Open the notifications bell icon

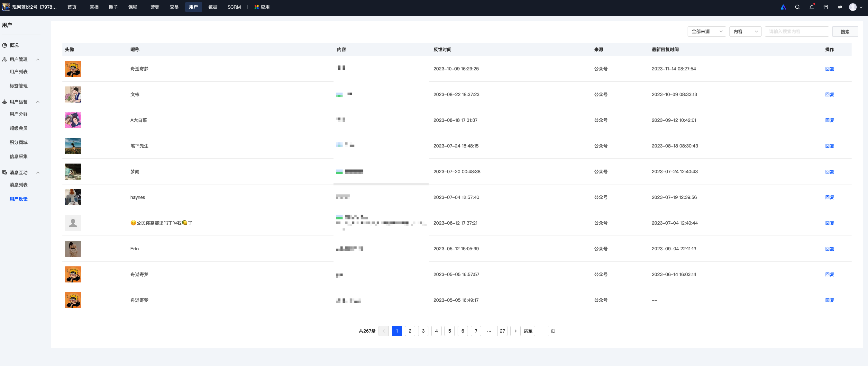811,7
